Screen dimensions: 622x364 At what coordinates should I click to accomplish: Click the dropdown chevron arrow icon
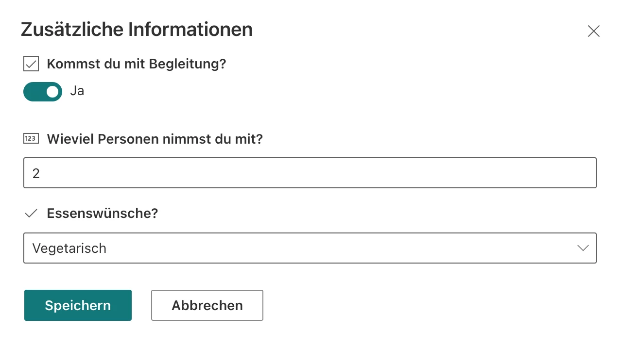click(x=583, y=248)
